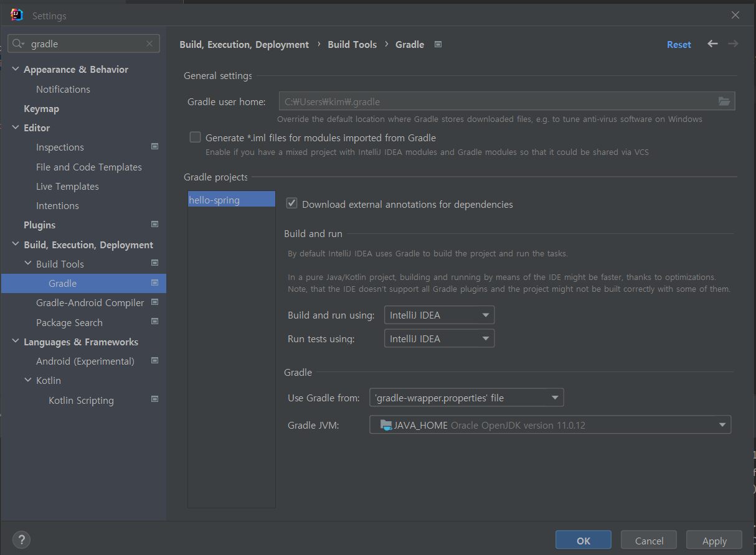The height and width of the screenshot is (555, 756).
Task: Select Gradle-Android Compiler settings
Action: click(90, 302)
